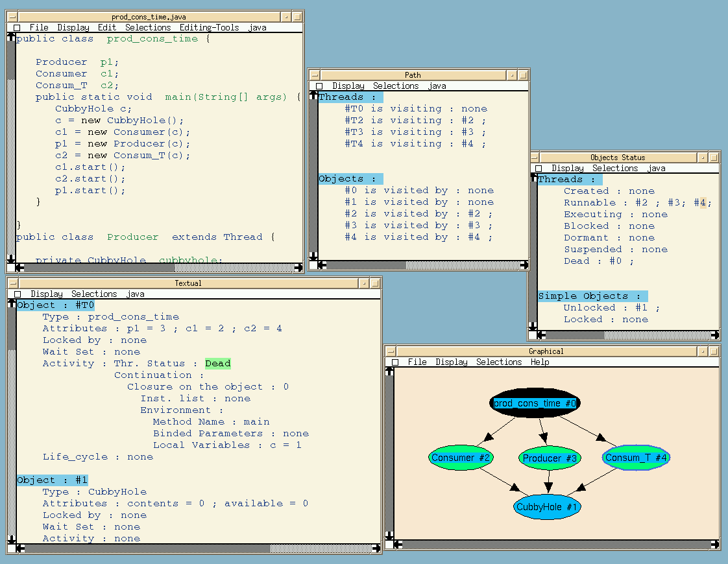Open window menu button of Path title bar
Viewport: 728px width, 564px height.
point(314,75)
